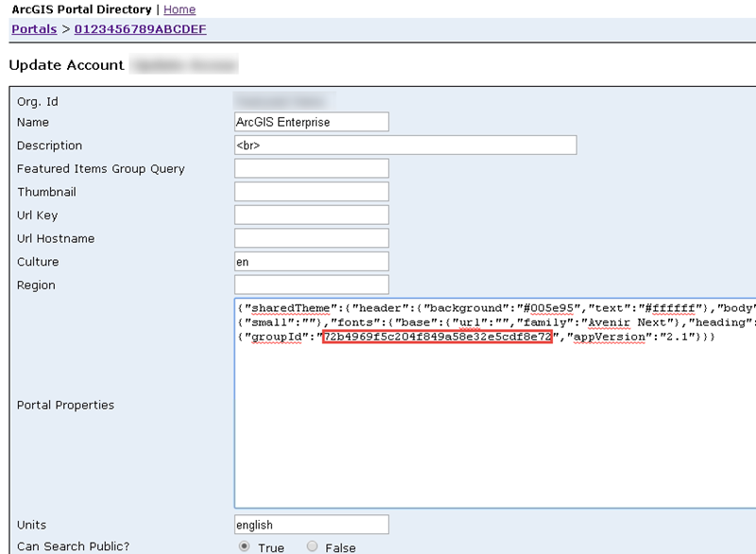The width and height of the screenshot is (756, 554).
Task: Focus the Thumbnail input box
Action: tap(312, 192)
